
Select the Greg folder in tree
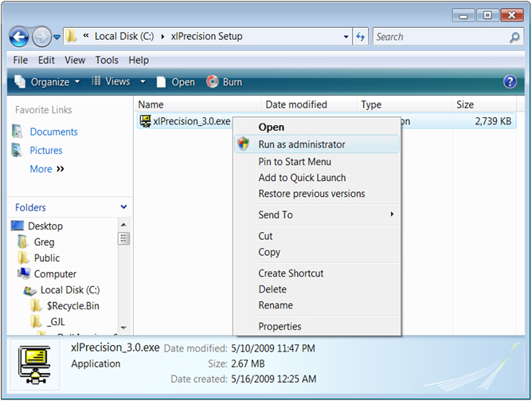(44, 242)
